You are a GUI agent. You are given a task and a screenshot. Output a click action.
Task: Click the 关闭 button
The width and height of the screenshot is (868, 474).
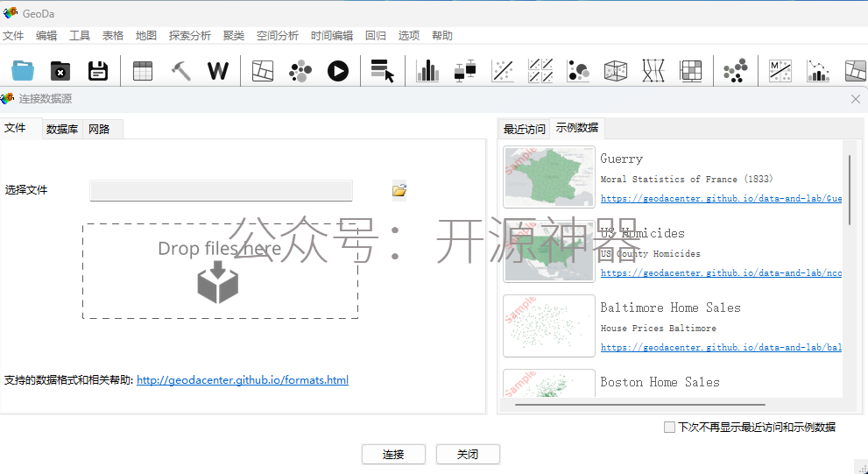tap(468, 454)
